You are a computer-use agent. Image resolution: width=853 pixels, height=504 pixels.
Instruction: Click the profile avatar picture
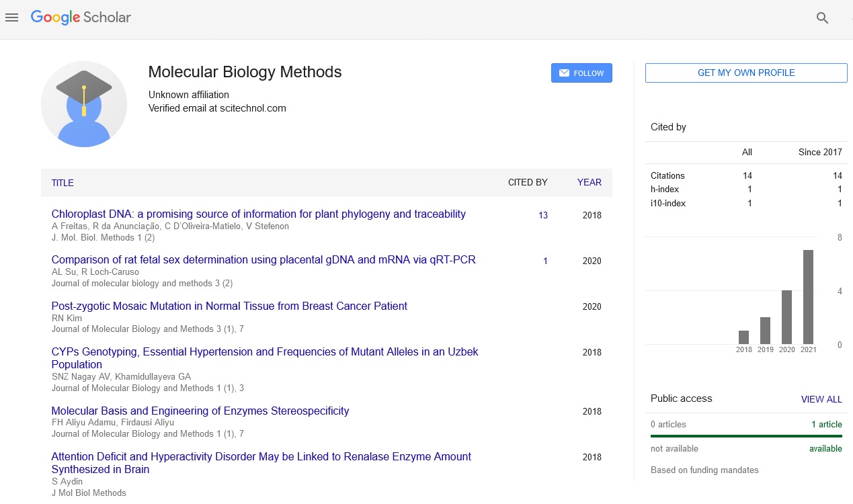pyautogui.click(x=84, y=104)
